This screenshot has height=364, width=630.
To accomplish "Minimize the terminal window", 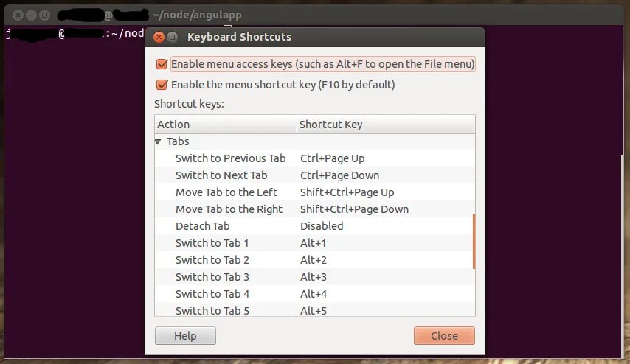I will coord(31,15).
